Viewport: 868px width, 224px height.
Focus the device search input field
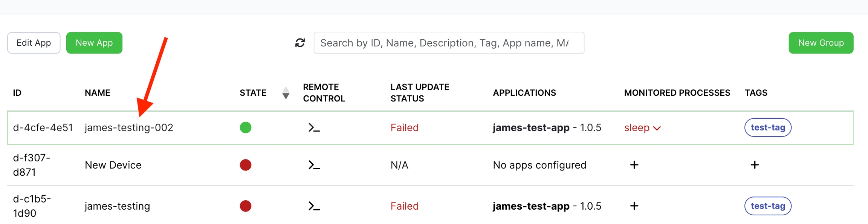tap(449, 43)
